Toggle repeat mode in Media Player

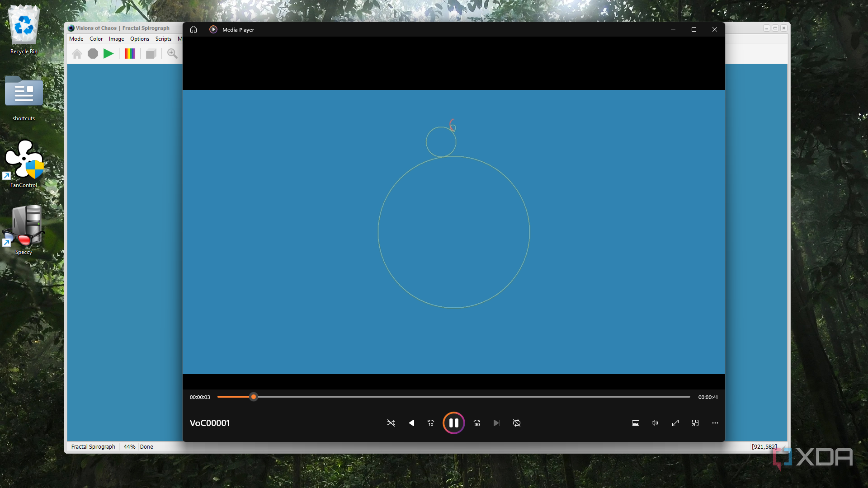coord(517,423)
